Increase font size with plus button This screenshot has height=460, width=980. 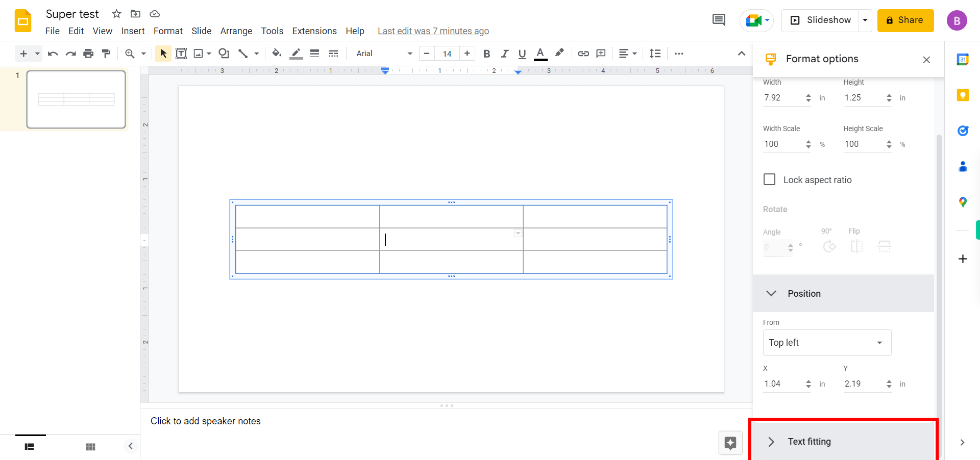[467, 54]
